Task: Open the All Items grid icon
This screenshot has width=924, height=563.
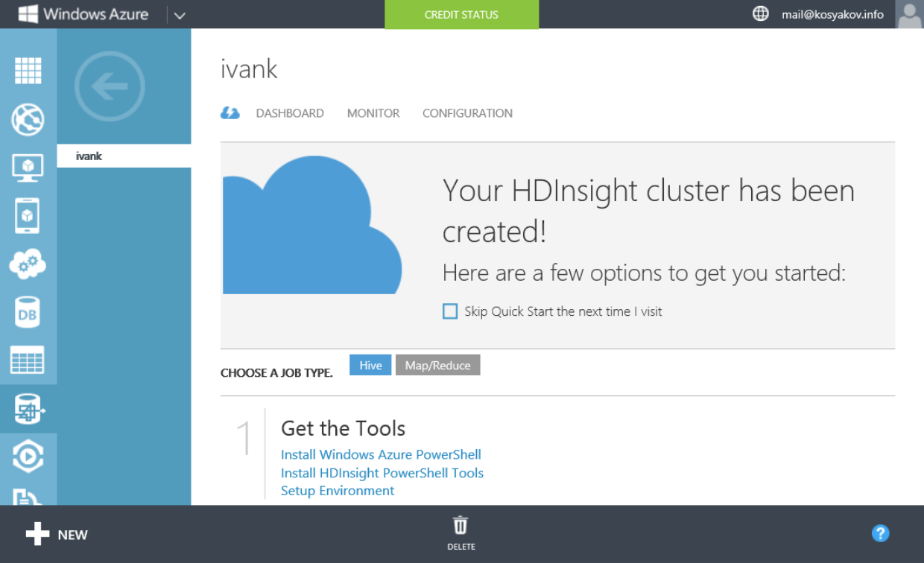Action: (x=28, y=71)
